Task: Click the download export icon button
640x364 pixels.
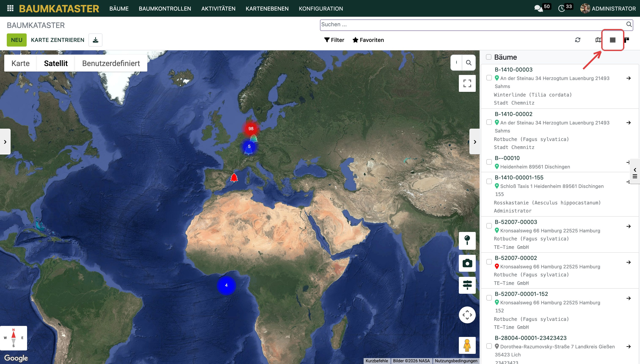Action: coord(95,40)
